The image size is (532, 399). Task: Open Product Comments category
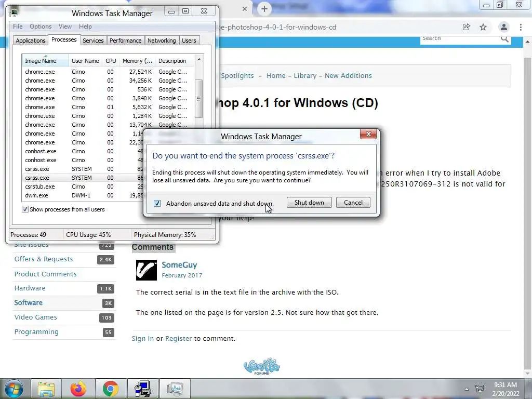(46, 274)
